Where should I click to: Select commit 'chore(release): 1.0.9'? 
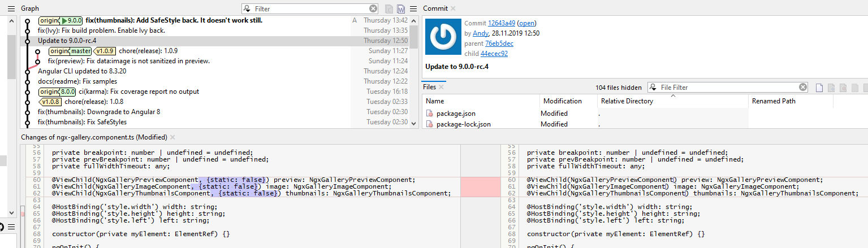click(x=215, y=50)
